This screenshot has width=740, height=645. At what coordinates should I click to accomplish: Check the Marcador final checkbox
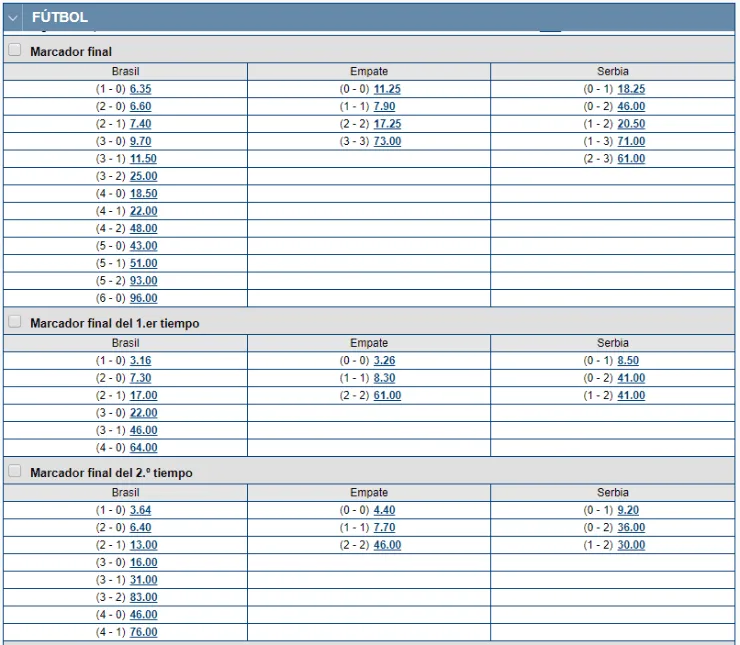pyautogui.click(x=15, y=50)
